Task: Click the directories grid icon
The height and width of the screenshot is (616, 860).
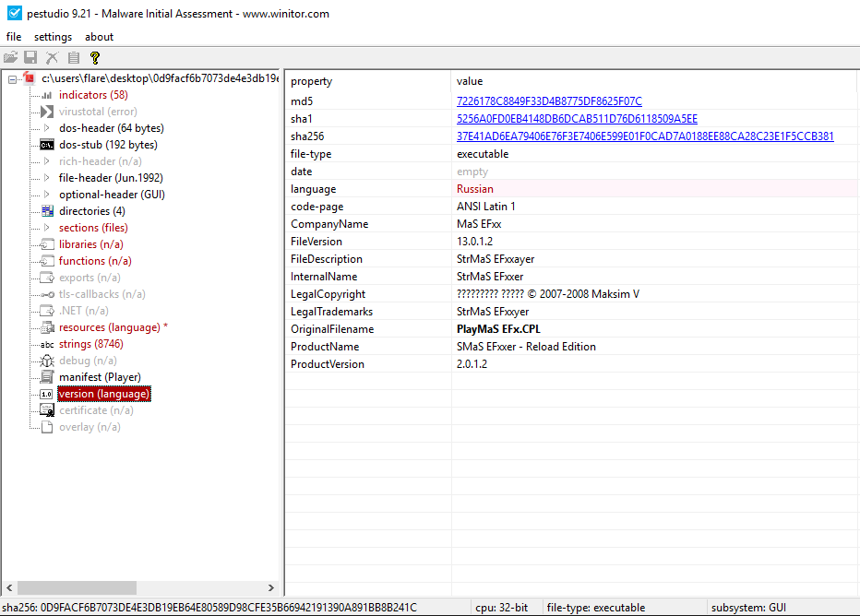Action: [47, 211]
